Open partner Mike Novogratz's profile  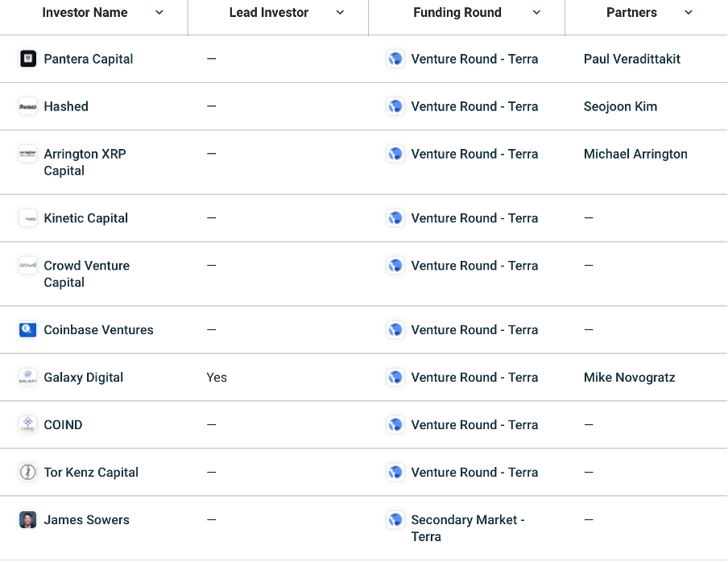(x=629, y=378)
